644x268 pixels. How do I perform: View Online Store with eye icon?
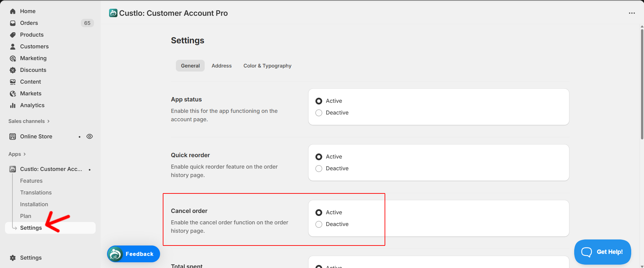90,137
